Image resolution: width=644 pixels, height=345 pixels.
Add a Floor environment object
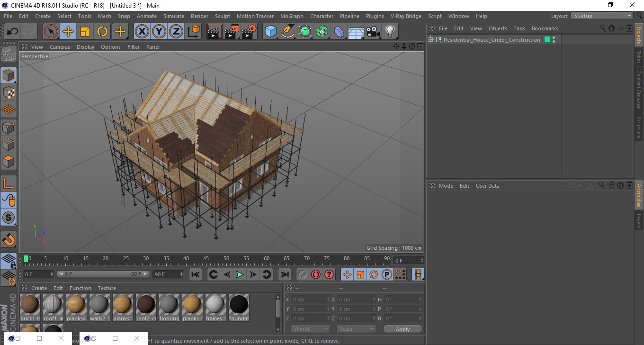356,32
